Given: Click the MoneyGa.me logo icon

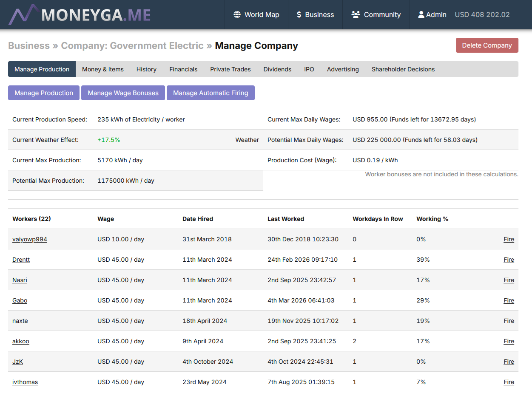Looking at the screenshot, I should [x=23, y=15].
